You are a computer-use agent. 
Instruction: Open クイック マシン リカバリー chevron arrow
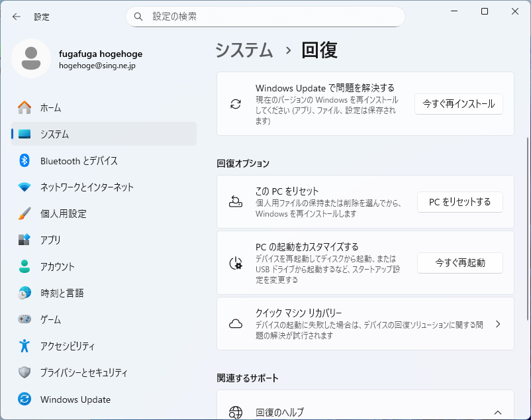[498, 324]
